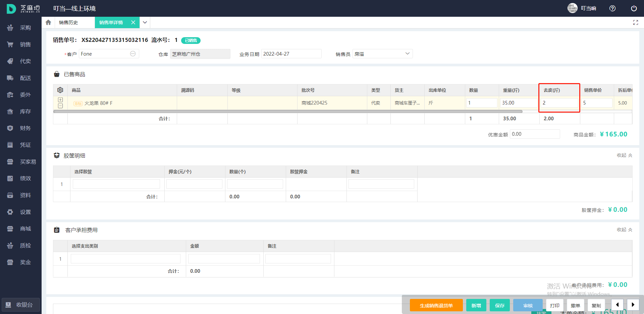644x314 pixels.
Task: Open the 设置 settings module
Action: click(x=20, y=212)
